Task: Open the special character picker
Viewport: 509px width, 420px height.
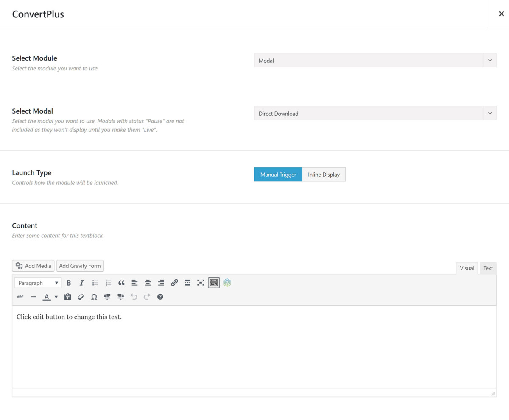Action: pyautogui.click(x=94, y=297)
